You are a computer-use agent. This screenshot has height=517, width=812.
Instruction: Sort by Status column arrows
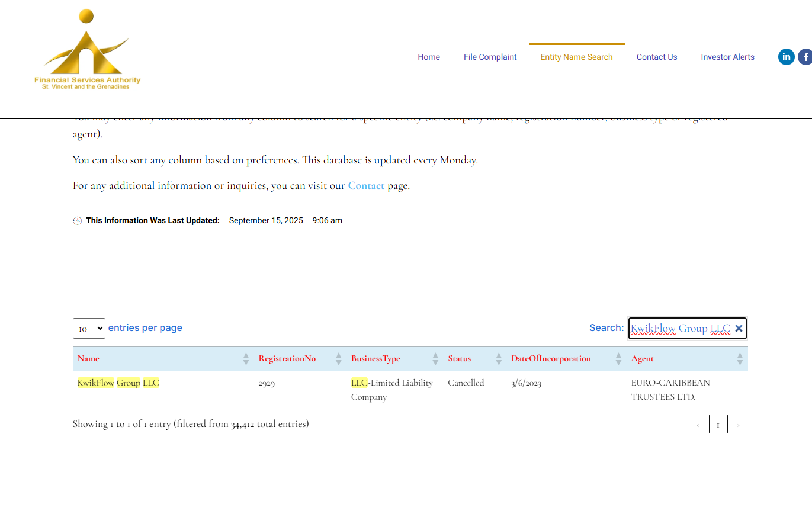tap(499, 359)
